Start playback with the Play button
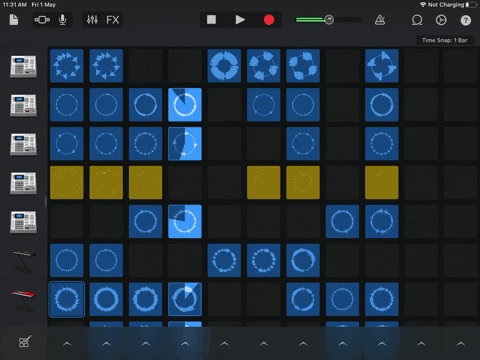The width and height of the screenshot is (480, 360). click(x=240, y=20)
